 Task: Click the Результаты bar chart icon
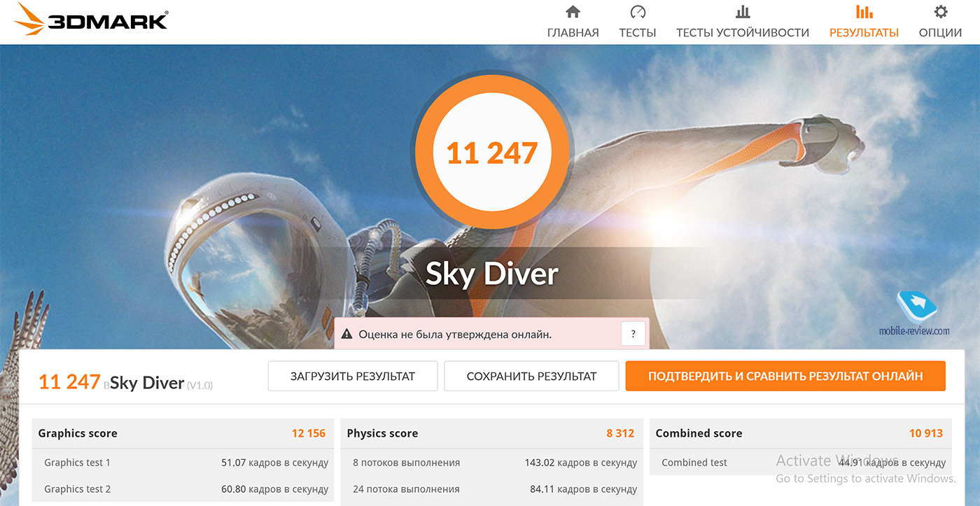pyautogui.click(x=864, y=12)
